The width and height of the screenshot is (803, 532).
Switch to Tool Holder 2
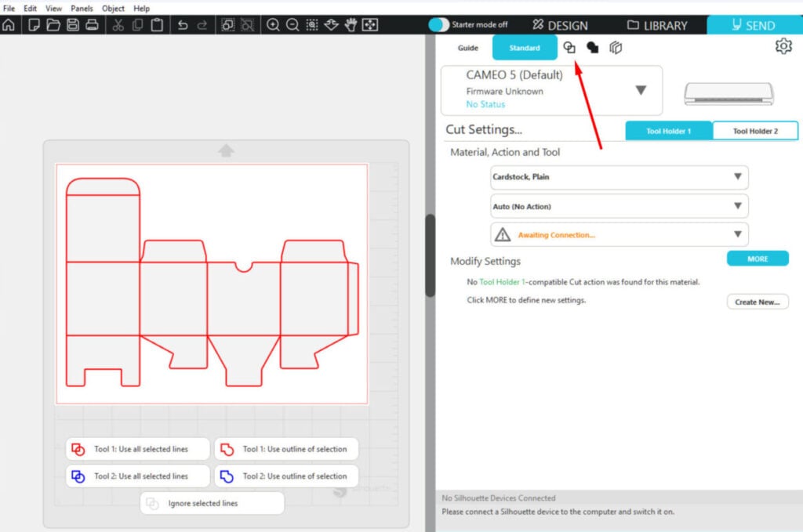(x=754, y=131)
